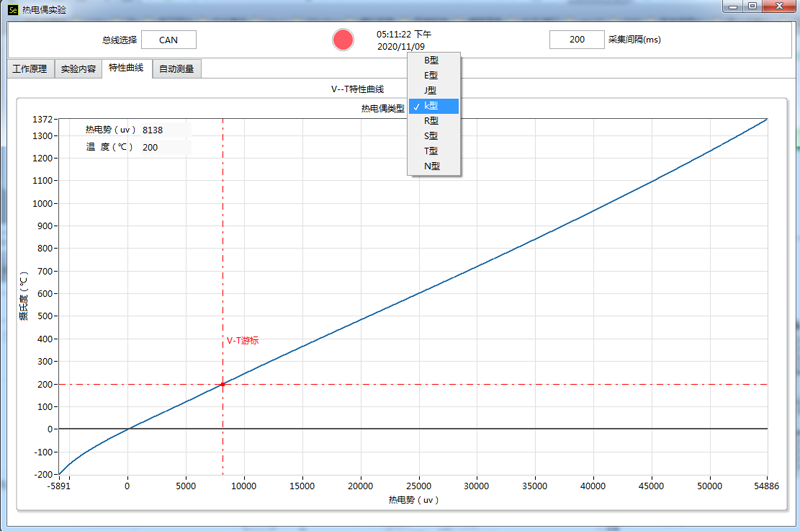Click the red round indicator light

[343, 40]
